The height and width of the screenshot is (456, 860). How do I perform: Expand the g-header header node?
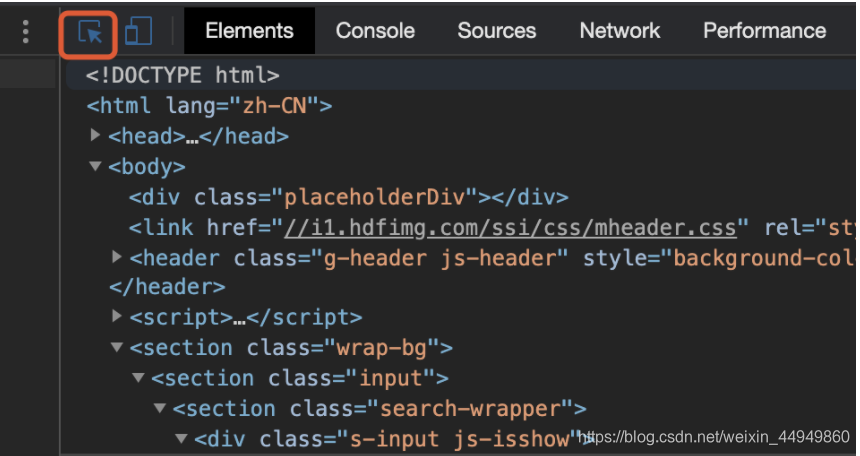pos(116,257)
